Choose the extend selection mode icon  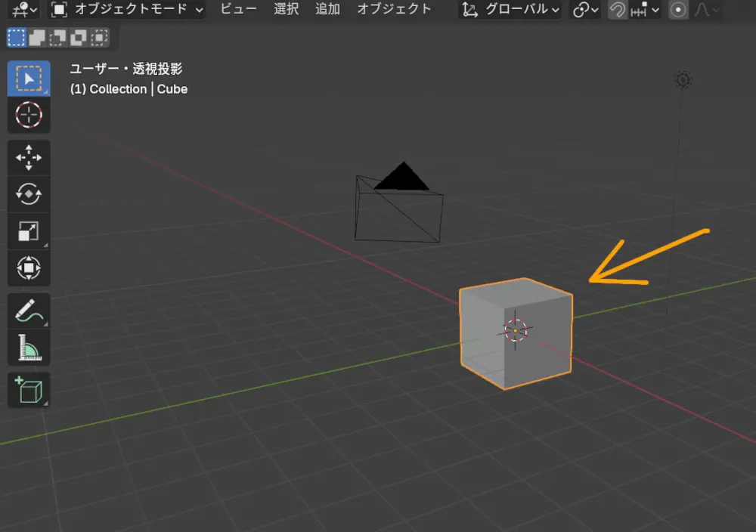click(x=37, y=38)
